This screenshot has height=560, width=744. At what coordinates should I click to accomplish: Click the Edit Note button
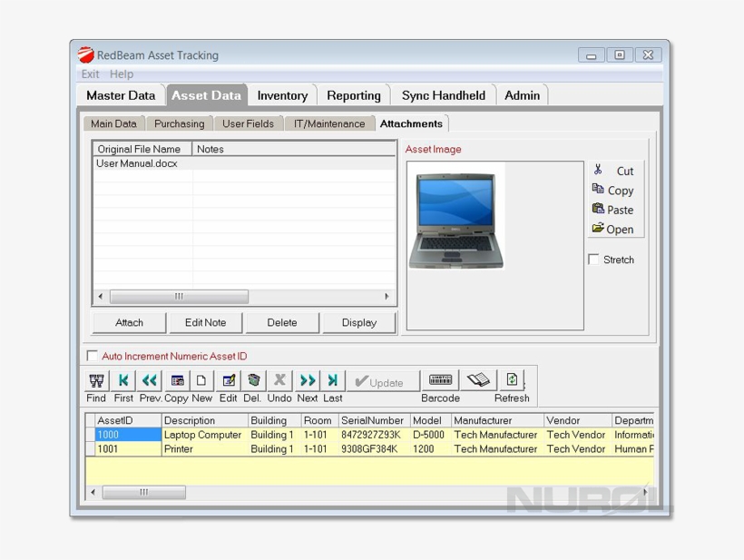pos(205,322)
